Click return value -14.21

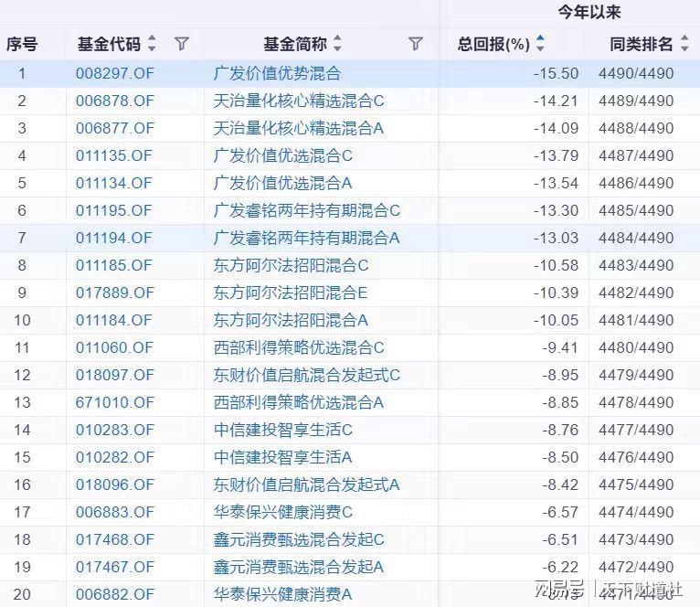coord(556,101)
